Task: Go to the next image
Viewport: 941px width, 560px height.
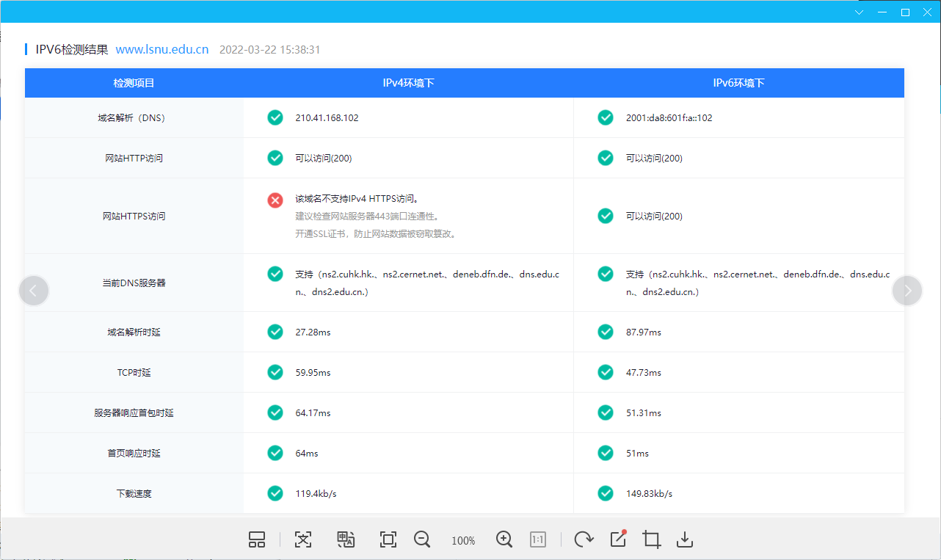Action: [907, 291]
